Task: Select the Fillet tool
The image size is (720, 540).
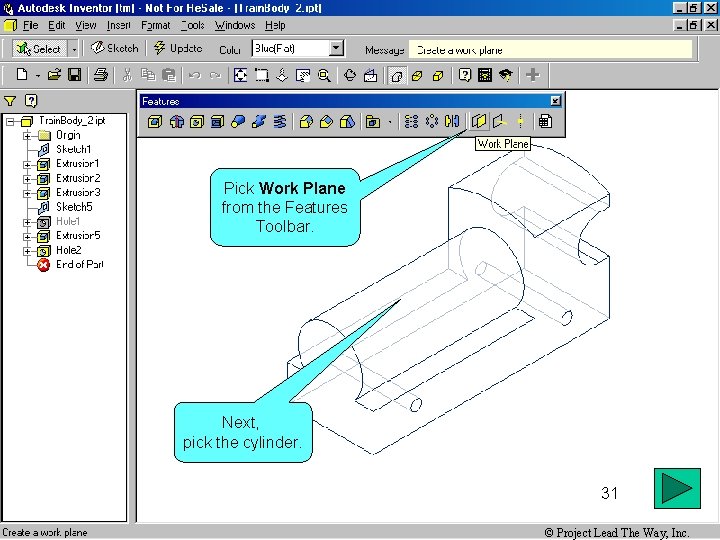Action: (306, 122)
